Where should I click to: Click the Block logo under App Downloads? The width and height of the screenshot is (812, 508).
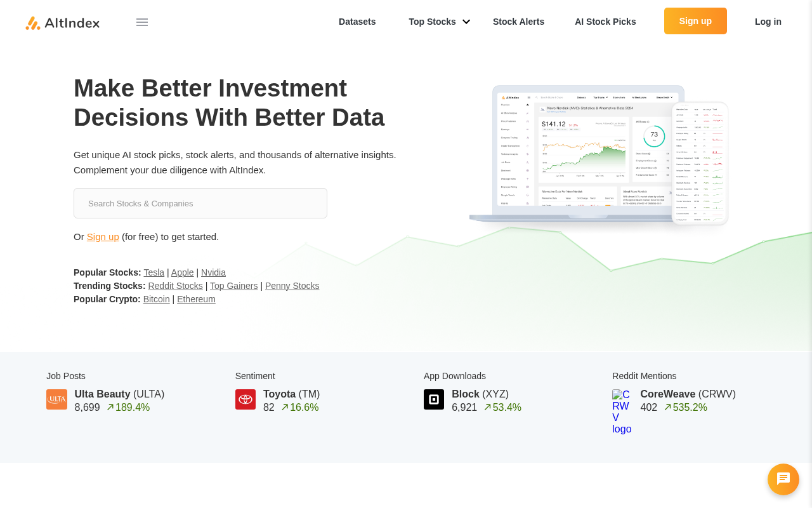tap(434, 399)
